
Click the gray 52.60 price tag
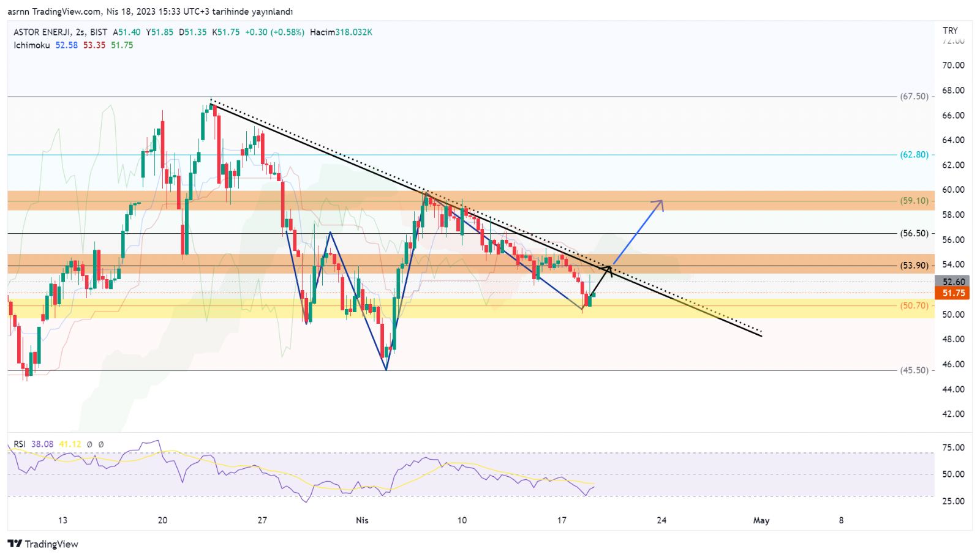(953, 282)
